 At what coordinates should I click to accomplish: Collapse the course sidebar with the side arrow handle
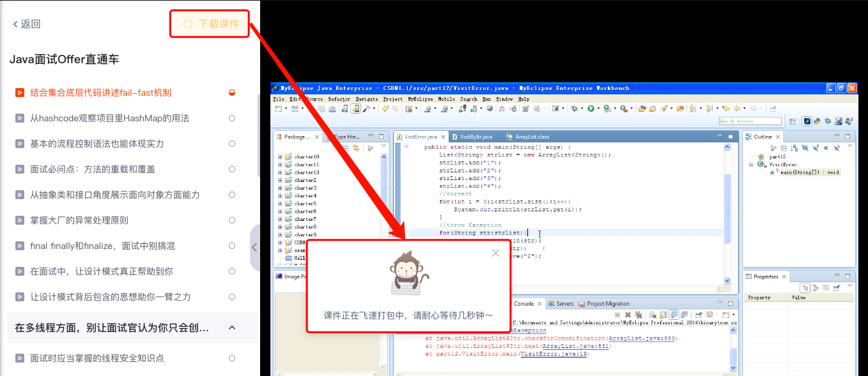pos(254,247)
